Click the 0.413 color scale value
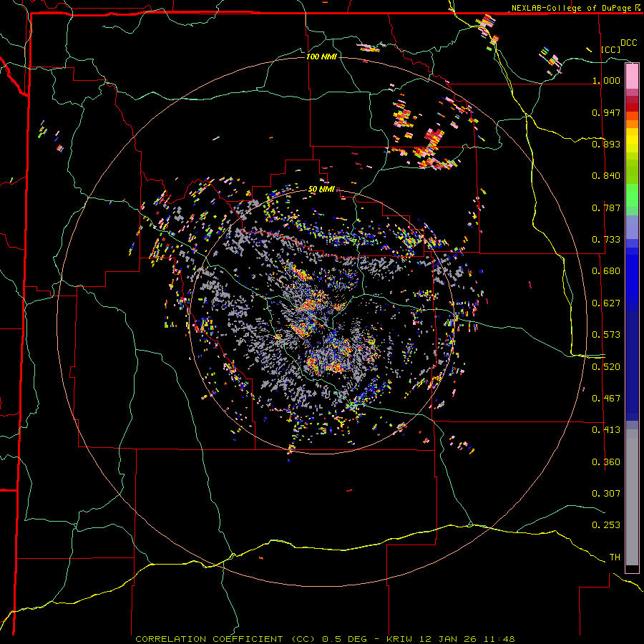644x644 pixels. (606, 430)
